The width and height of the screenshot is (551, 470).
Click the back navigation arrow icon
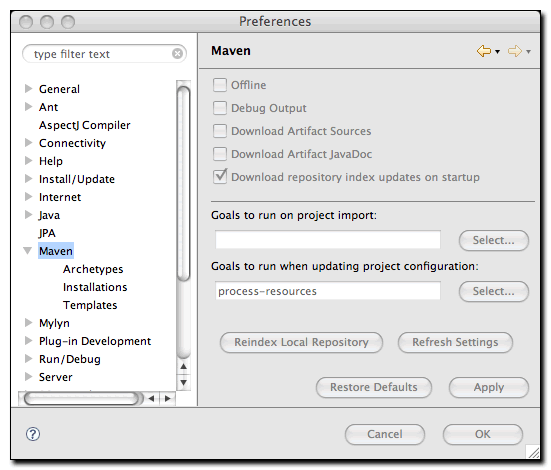(484, 51)
